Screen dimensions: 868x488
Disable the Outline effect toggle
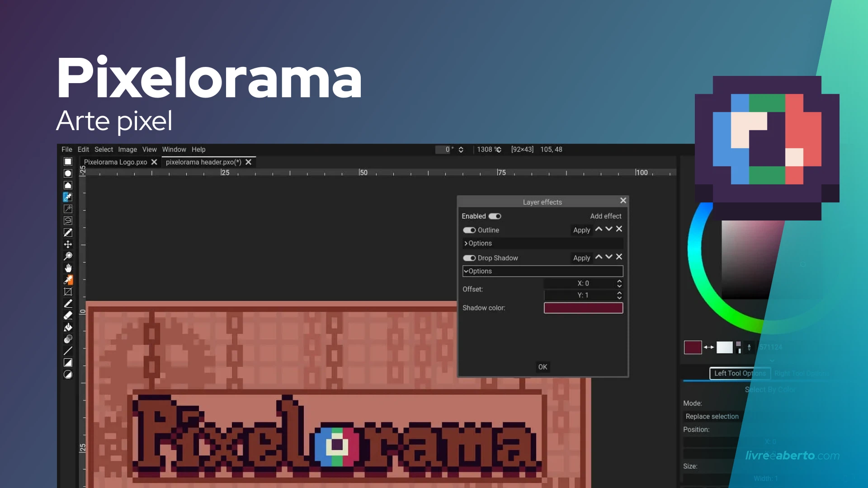pyautogui.click(x=469, y=230)
